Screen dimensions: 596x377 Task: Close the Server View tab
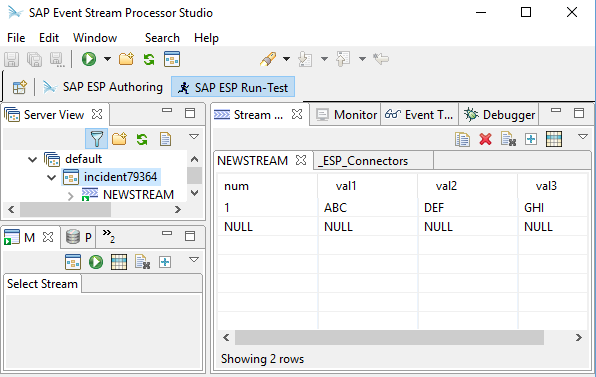point(97,114)
